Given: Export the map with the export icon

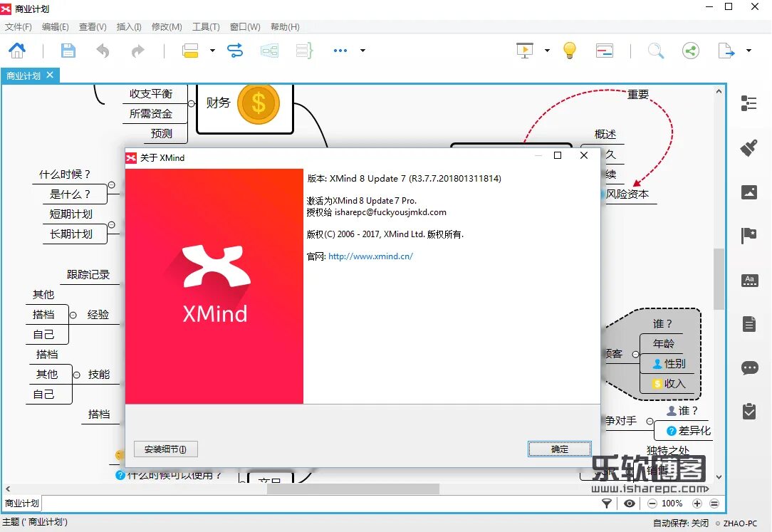Looking at the screenshot, I should coord(726,50).
